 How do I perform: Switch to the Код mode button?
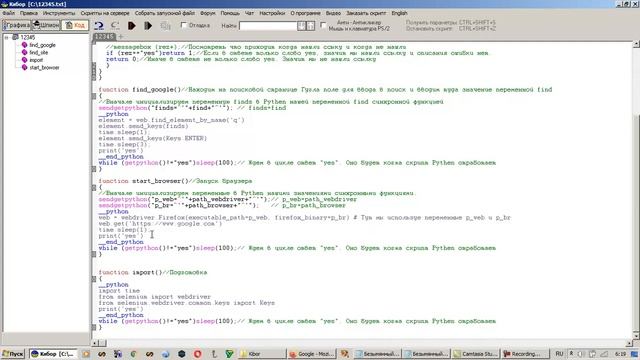point(75,25)
